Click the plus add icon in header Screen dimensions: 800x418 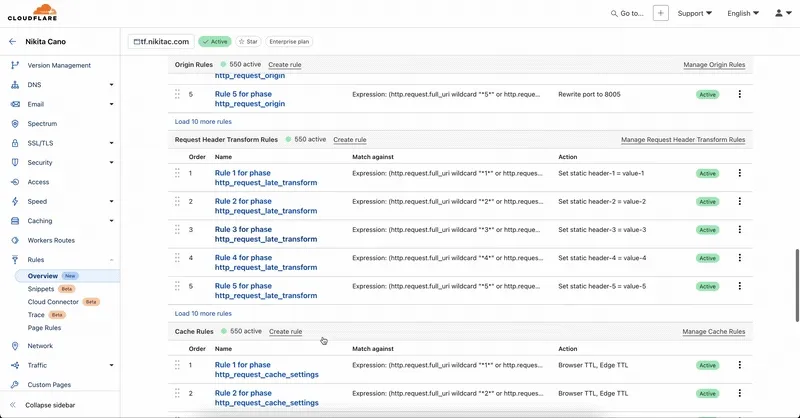coord(661,13)
